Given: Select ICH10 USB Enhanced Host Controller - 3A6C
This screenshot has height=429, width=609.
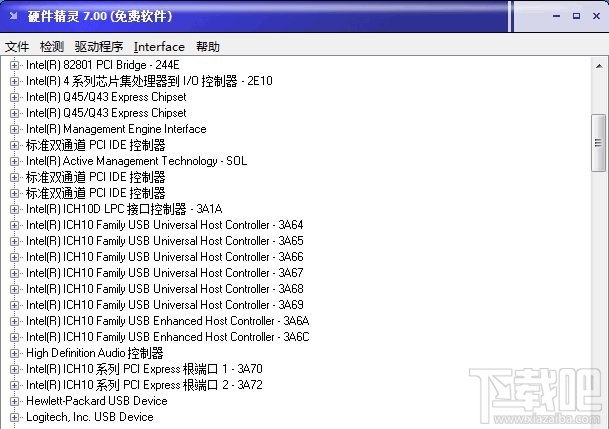Looking at the screenshot, I should click(x=168, y=337).
